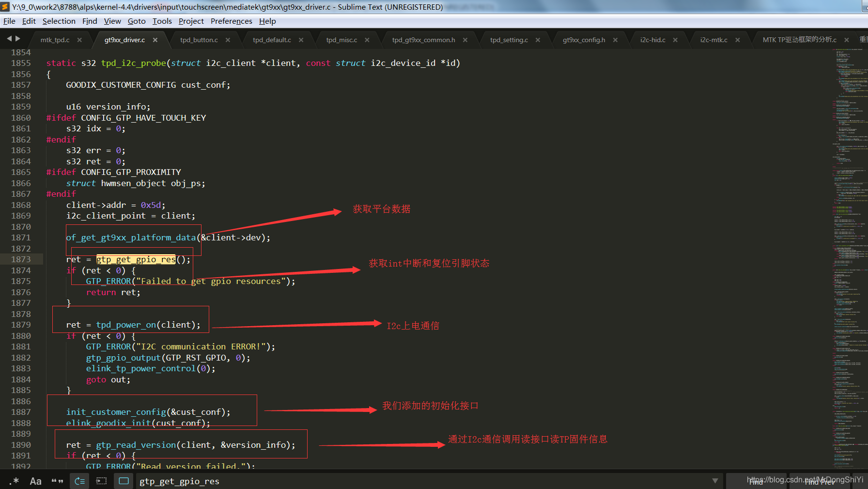The width and height of the screenshot is (868, 489).
Task: Toggle in-selection search option
Action: pos(101,481)
